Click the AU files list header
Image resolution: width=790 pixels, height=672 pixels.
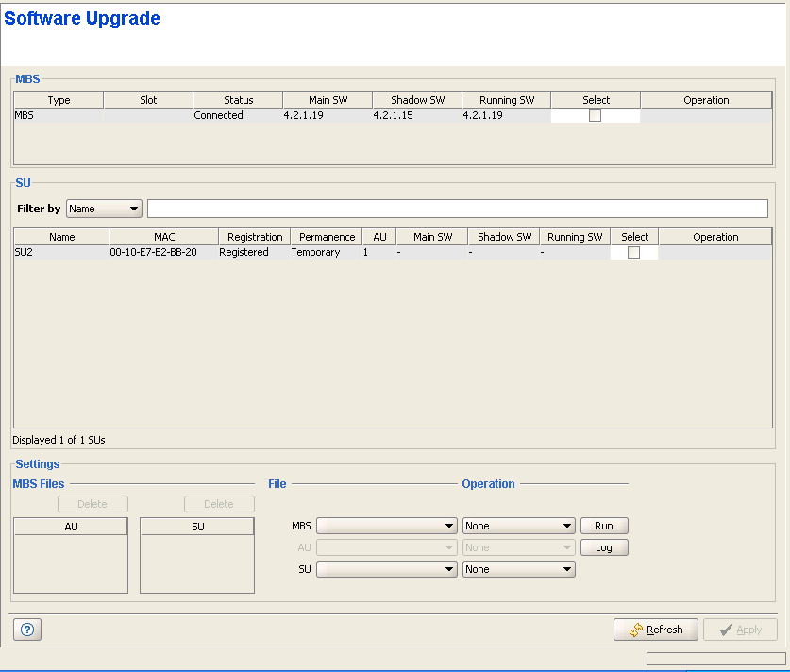(x=71, y=527)
